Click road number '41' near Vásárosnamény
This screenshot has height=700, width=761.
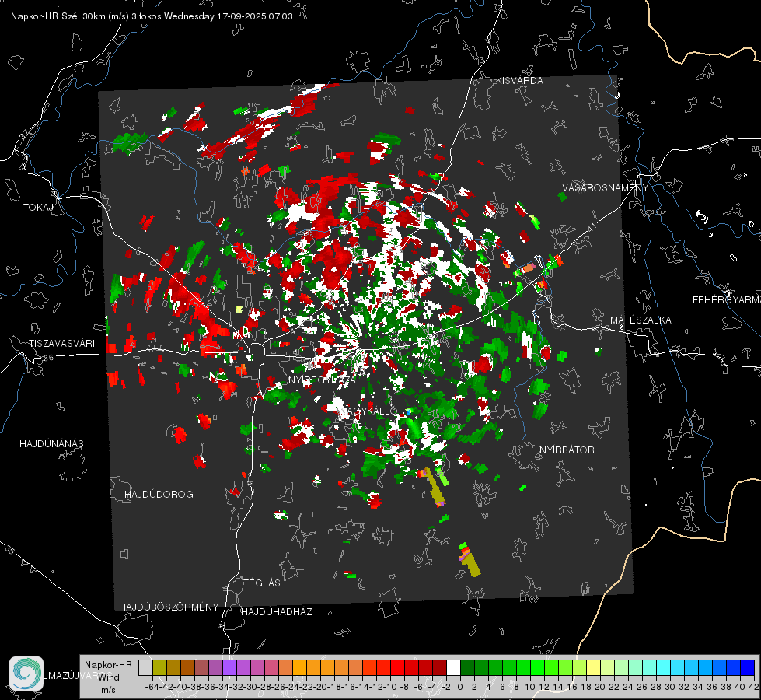pyautogui.click(x=591, y=227)
